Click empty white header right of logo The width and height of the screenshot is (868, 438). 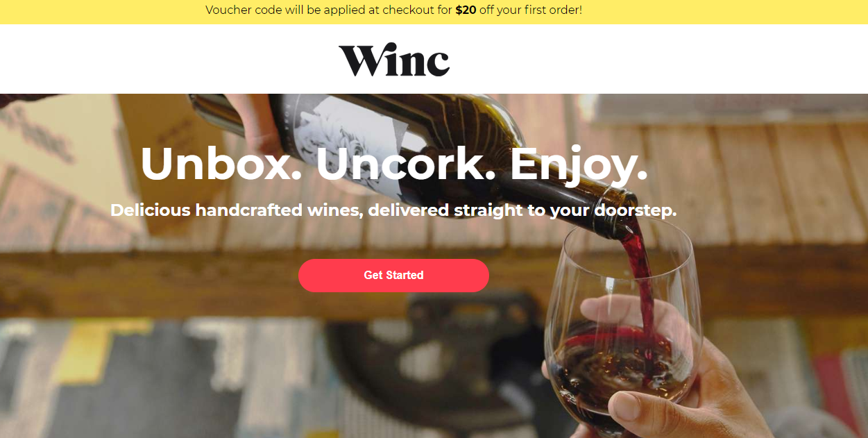click(x=659, y=59)
